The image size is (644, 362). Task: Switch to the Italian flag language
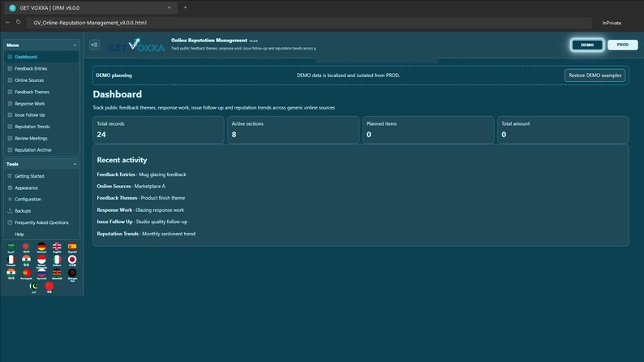(57, 260)
